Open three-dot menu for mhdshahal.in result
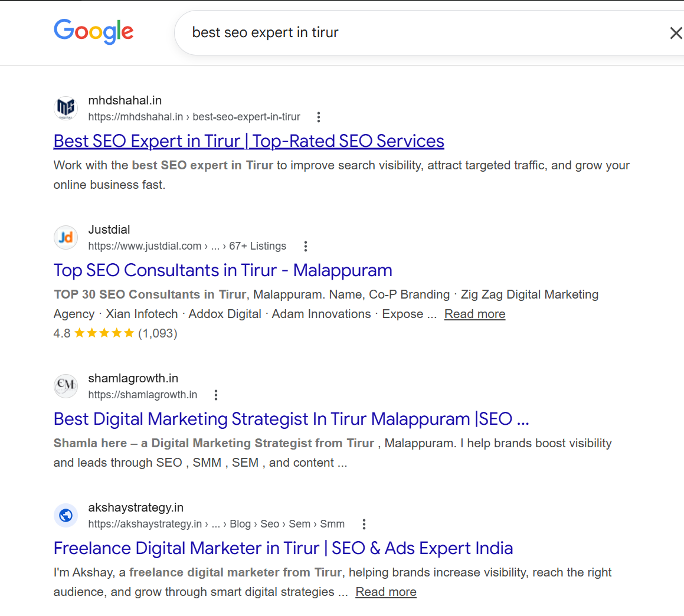Image resolution: width=684 pixels, height=616 pixels. pyautogui.click(x=319, y=117)
